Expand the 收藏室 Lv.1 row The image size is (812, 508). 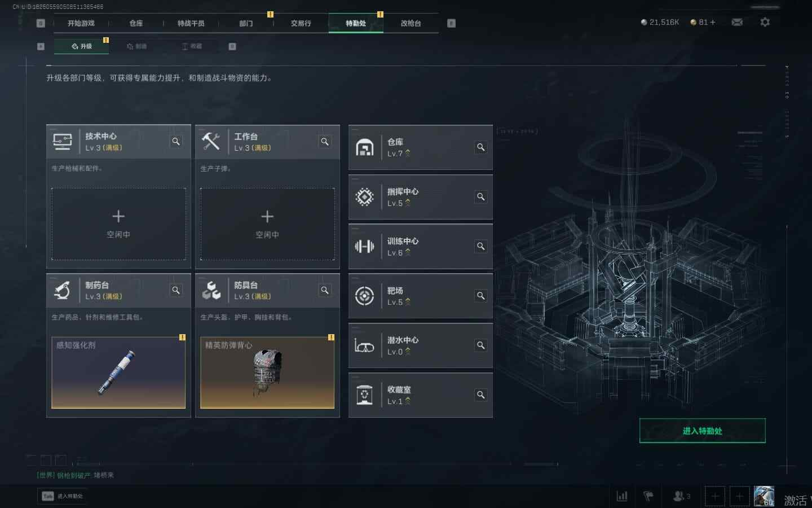click(x=421, y=395)
